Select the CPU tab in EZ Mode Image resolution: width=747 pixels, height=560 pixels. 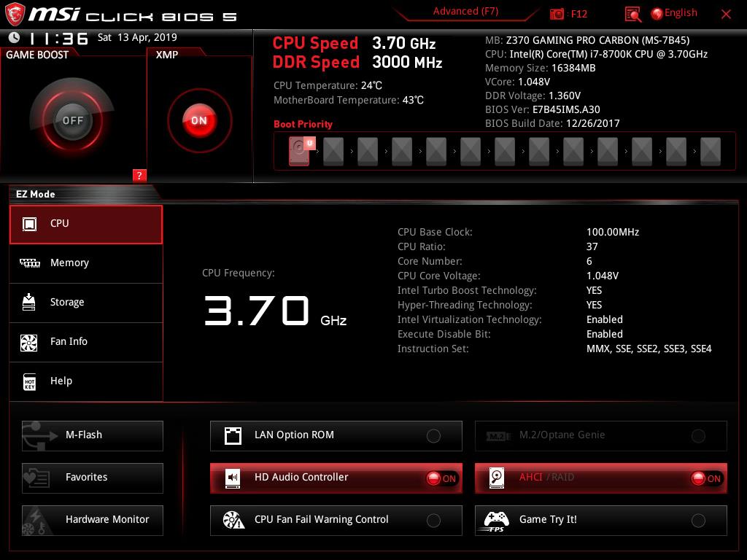[86, 225]
